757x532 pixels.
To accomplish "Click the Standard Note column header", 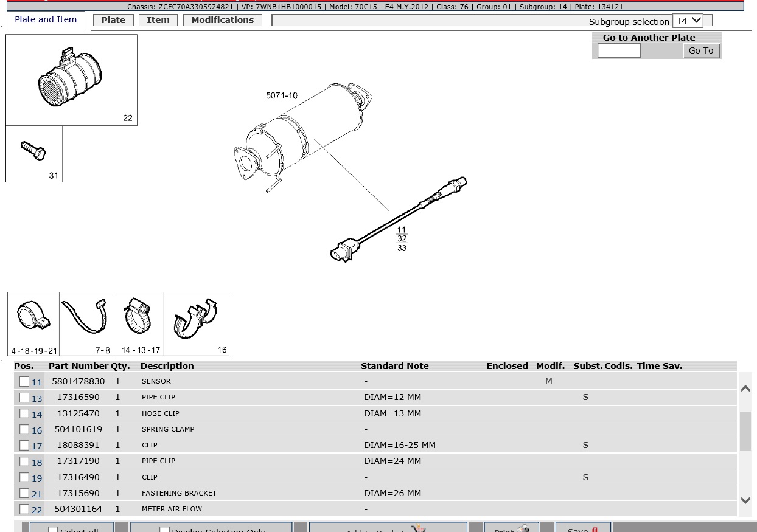I will point(395,366).
